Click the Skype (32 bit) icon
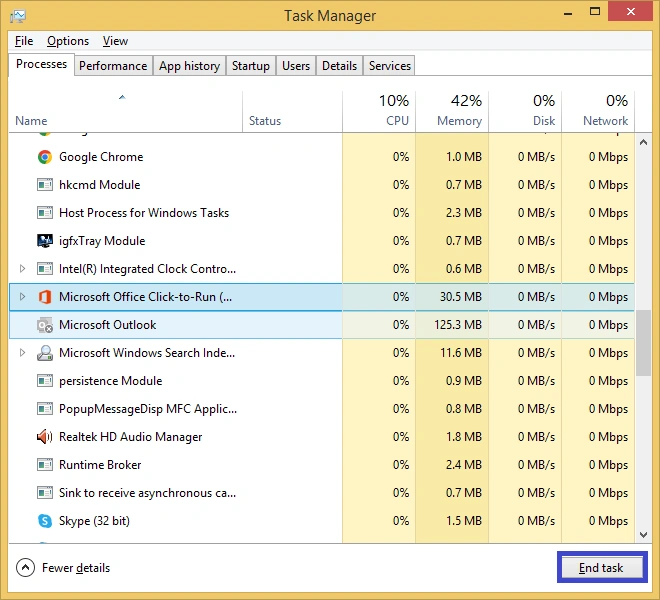Screen dimensions: 660x600 [45, 521]
